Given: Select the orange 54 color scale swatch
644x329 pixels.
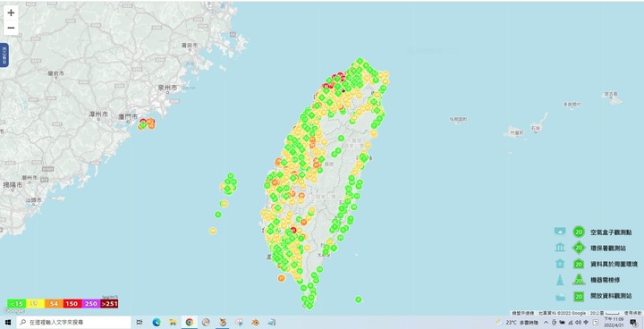Looking at the screenshot, I should (54, 304).
